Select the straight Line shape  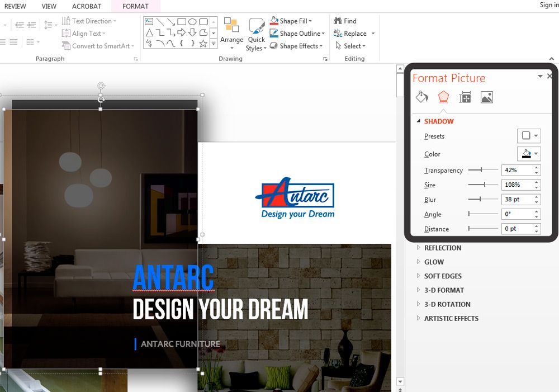pyautogui.click(x=160, y=22)
